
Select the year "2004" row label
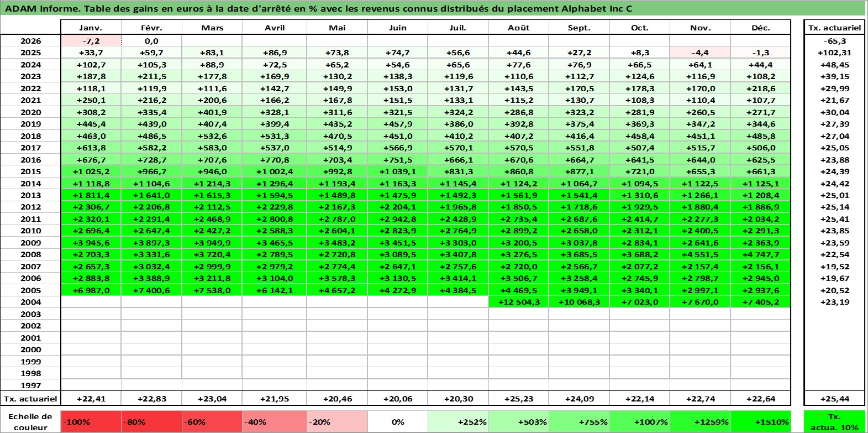(x=30, y=302)
